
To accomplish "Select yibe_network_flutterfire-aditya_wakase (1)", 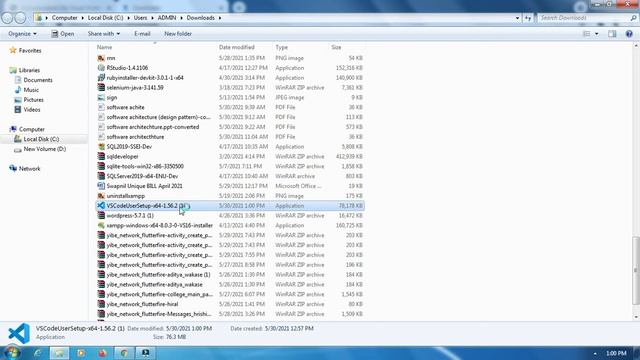I will point(230,275).
